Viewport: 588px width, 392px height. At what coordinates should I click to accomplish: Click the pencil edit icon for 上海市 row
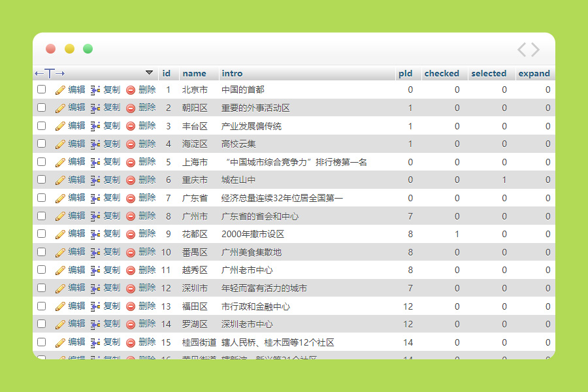click(60, 162)
